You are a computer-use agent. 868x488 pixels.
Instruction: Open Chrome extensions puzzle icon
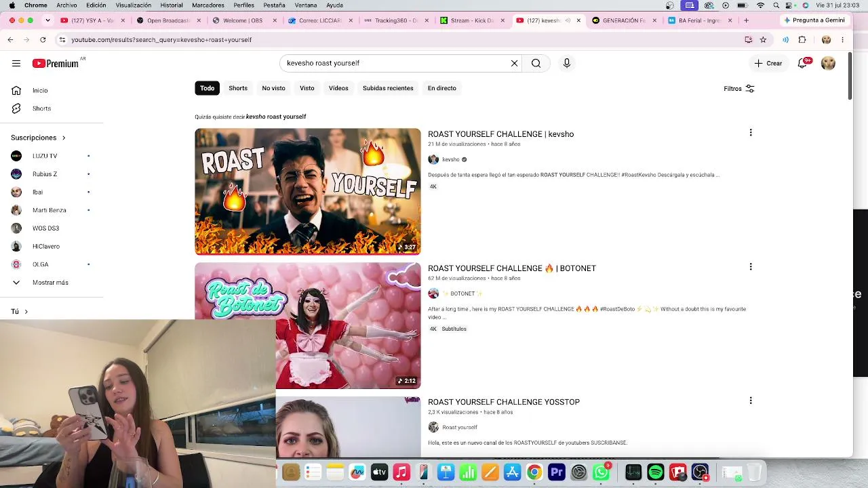pos(802,40)
